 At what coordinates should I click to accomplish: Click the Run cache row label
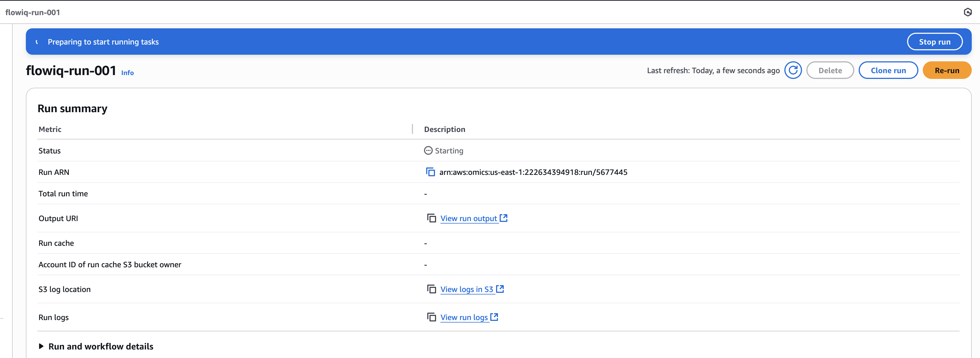(56, 243)
